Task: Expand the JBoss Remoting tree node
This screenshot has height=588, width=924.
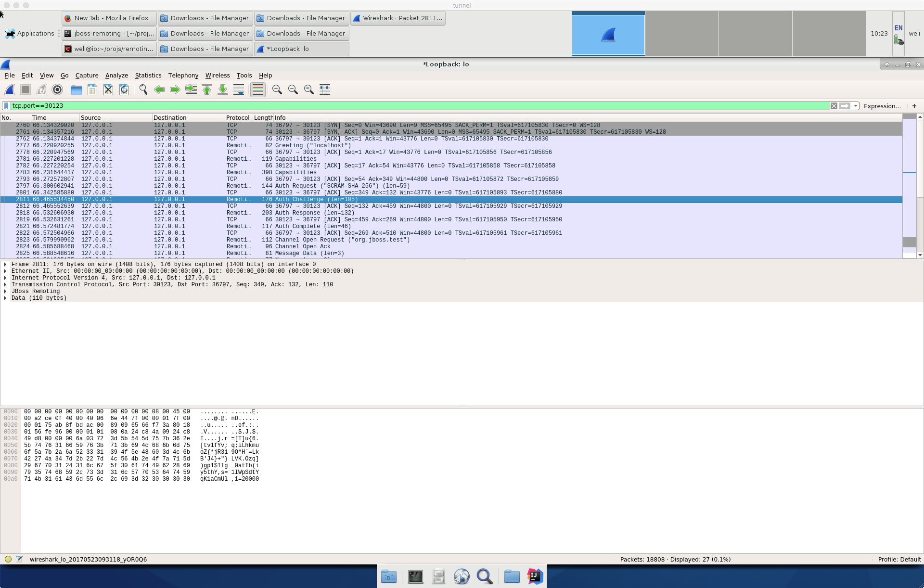Action: point(5,291)
